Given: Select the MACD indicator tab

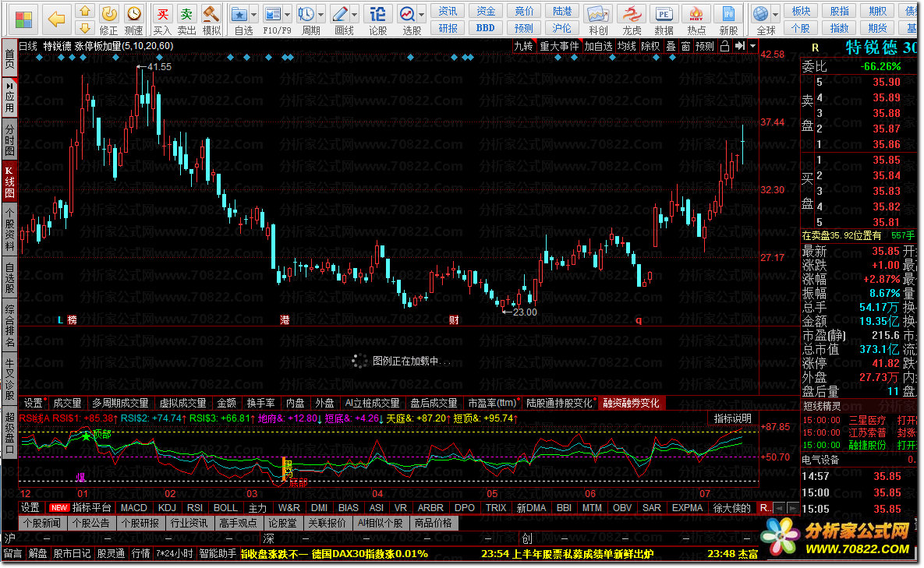Looking at the screenshot, I should tap(134, 508).
